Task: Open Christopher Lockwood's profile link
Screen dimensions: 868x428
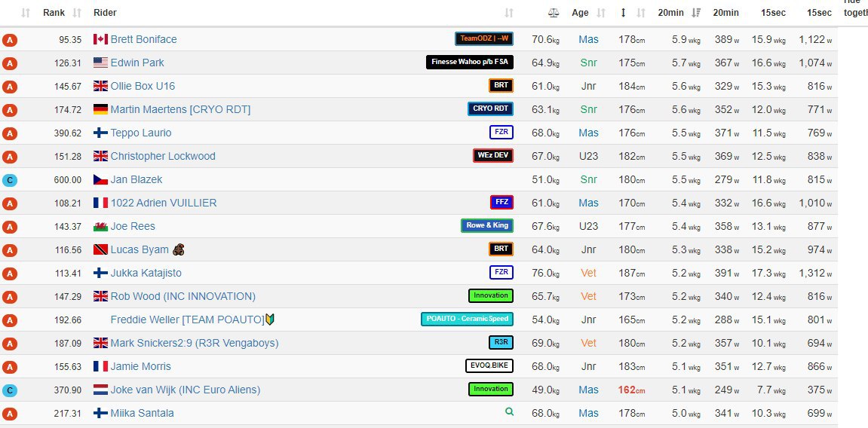Action: tap(163, 156)
